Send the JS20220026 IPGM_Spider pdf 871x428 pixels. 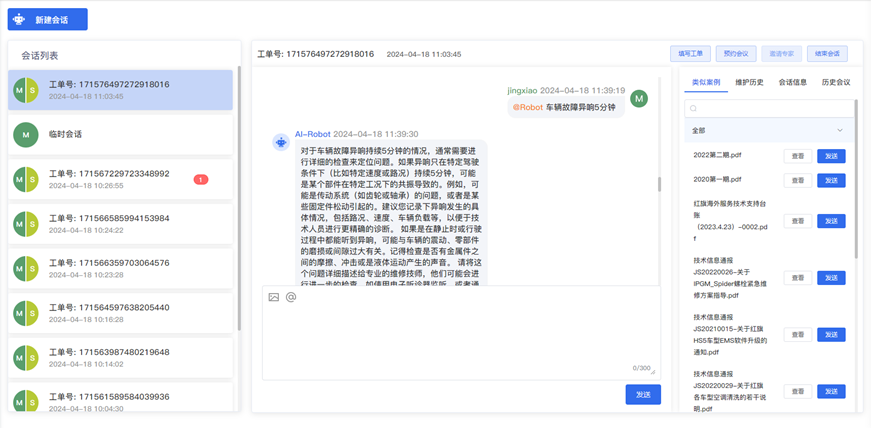pyautogui.click(x=831, y=278)
